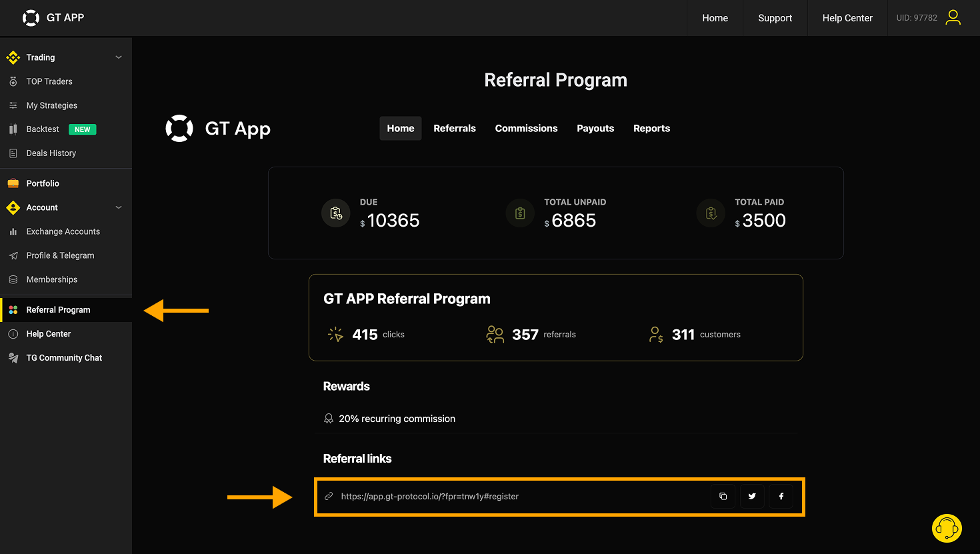The width and height of the screenshot is (980, 554).
Task: Click the Help Center info icon
Action: pos(13,334)
